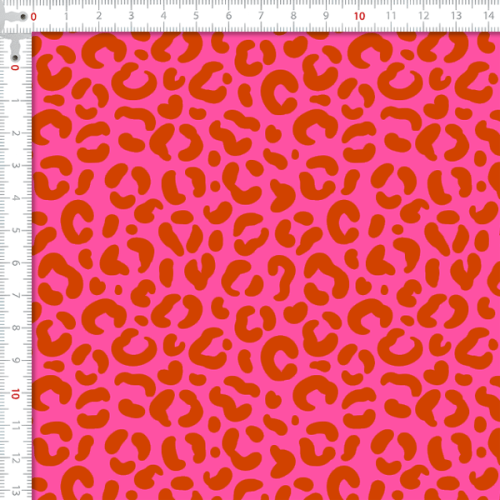
Task: Click the number 14 on the horizontal ruler
Action: click(x=489, y=16)
